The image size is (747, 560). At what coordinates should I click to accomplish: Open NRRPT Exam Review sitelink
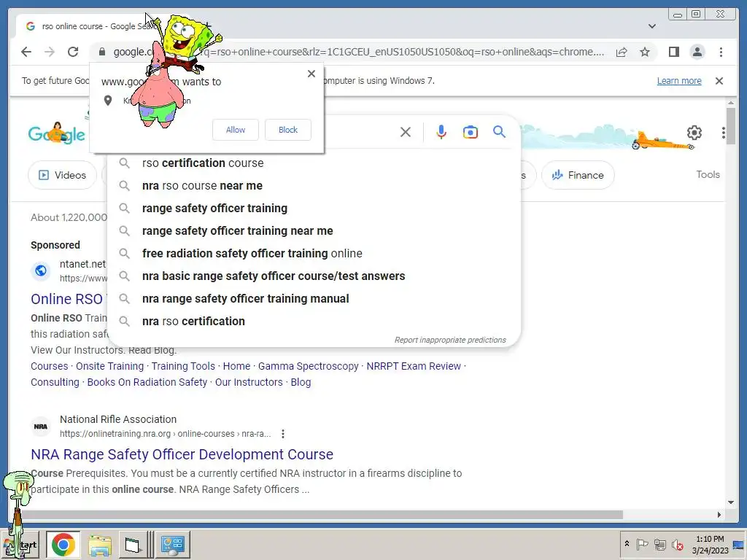(414, 366)
